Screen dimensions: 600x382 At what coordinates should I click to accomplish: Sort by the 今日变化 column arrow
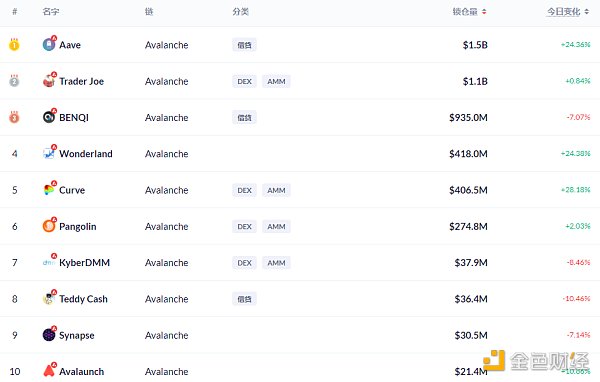tap(587, 12)
